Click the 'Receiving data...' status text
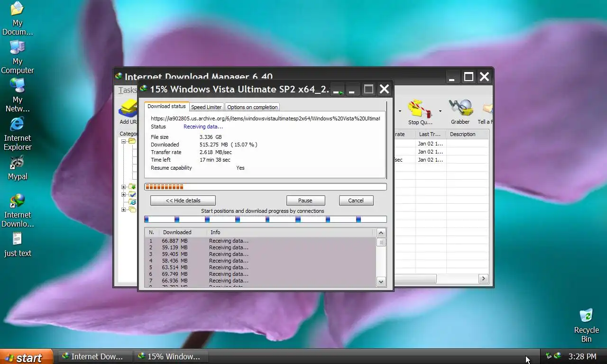 click(203, 127)
